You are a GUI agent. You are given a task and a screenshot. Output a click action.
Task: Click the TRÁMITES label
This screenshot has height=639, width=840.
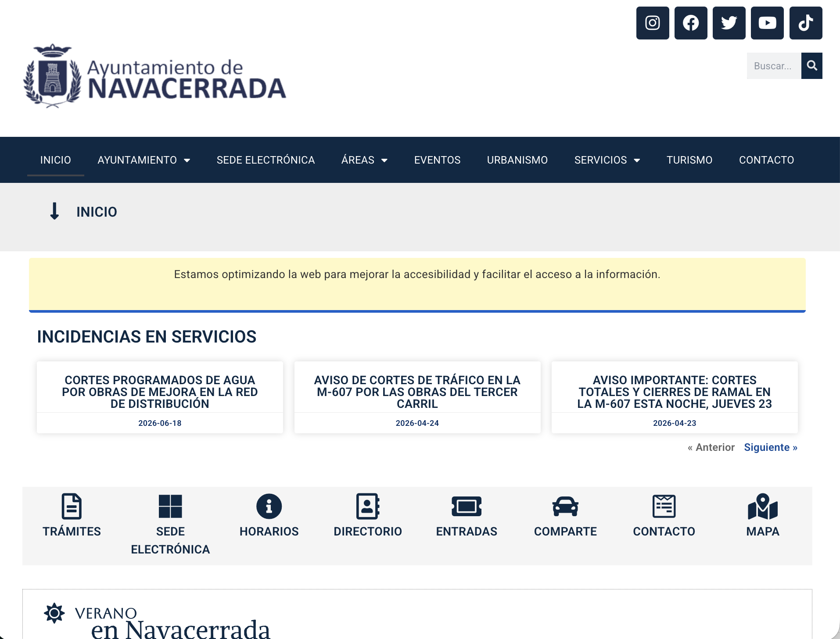click(x=72, y=532)
